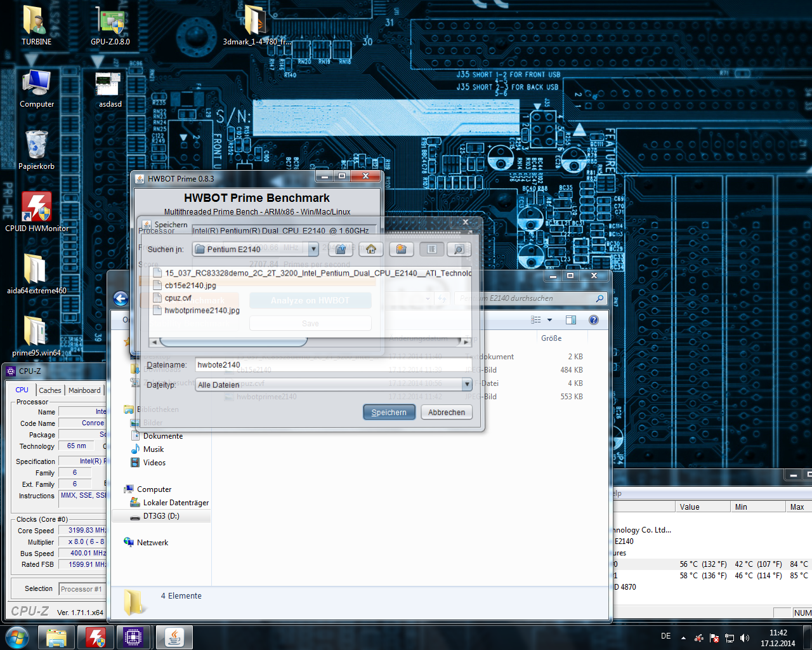Screen dimensions: 812x650
Task: Switch to the Mainboard tab in CPU-Z
Action: (84, 390)
